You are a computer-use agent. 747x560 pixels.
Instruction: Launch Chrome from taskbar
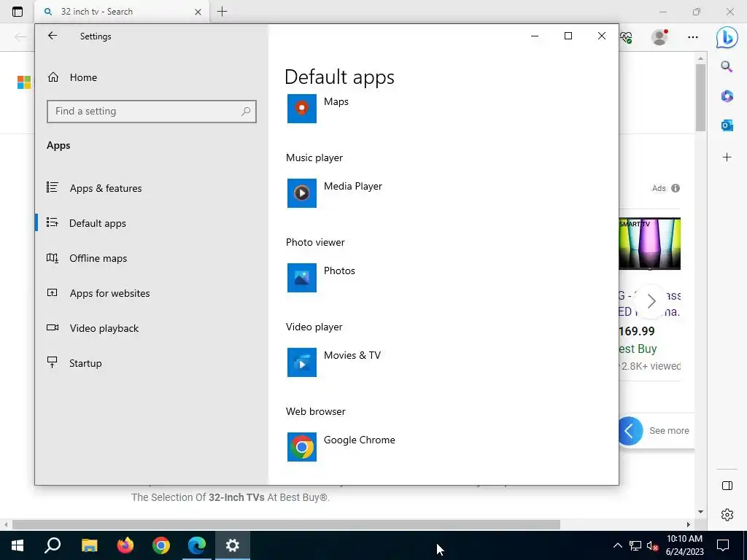(x=161, y=545)
